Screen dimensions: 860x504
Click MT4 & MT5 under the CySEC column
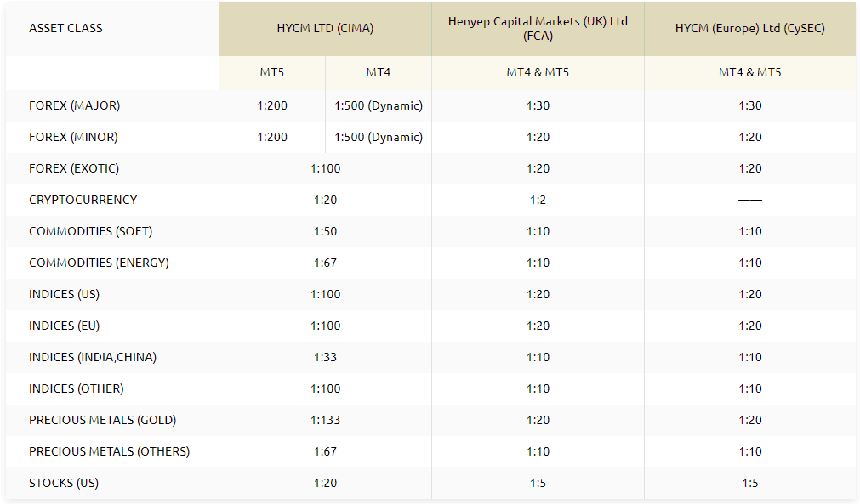tap(749, 72)
